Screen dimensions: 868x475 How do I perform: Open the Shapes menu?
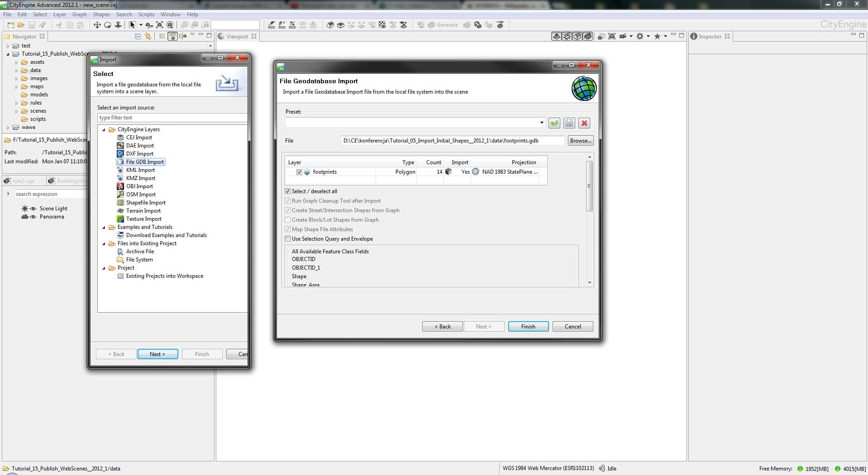pyautogui.click(x=101, y=14)
